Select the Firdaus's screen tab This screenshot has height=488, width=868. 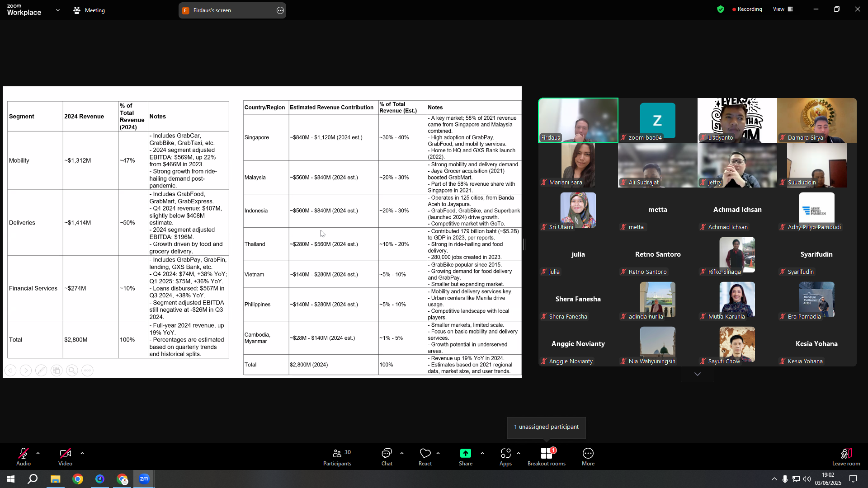click(x=232, y=10)
